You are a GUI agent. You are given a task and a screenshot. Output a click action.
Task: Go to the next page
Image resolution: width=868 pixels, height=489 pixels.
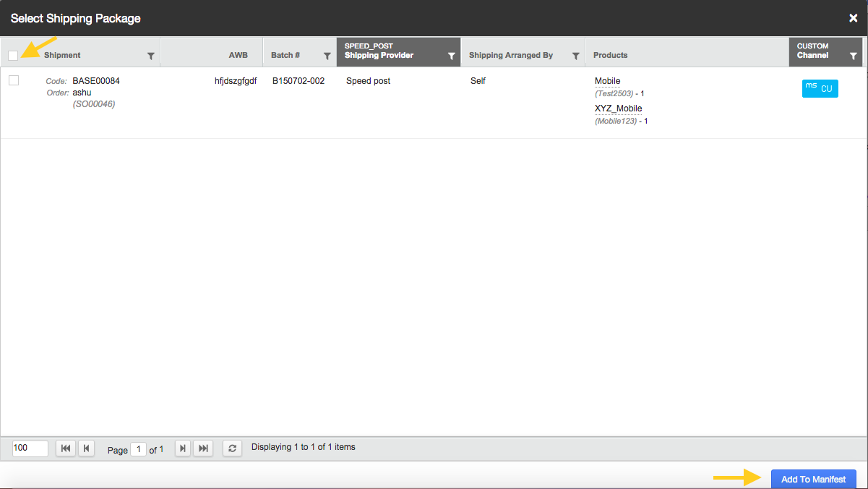tap(184, 448)
